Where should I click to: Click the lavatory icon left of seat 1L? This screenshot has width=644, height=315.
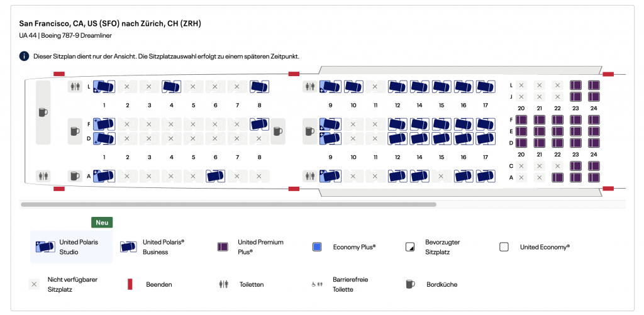click(75, 87)
